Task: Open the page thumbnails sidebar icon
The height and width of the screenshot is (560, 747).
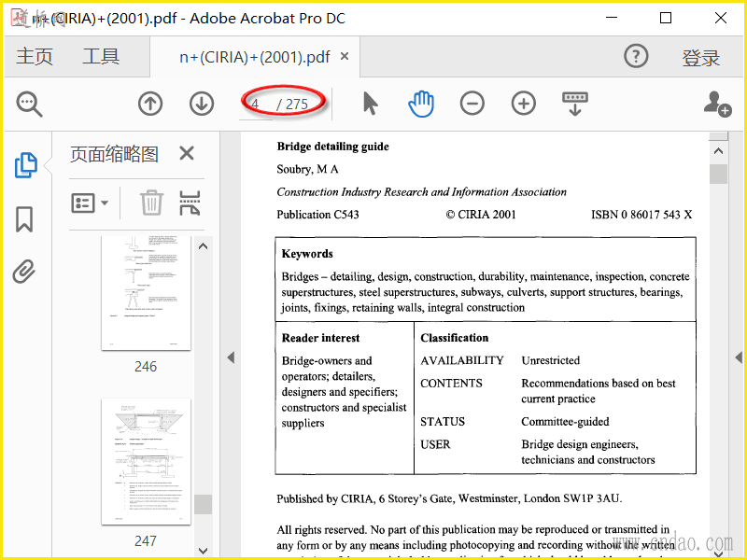Action: [x=26, y=165]
